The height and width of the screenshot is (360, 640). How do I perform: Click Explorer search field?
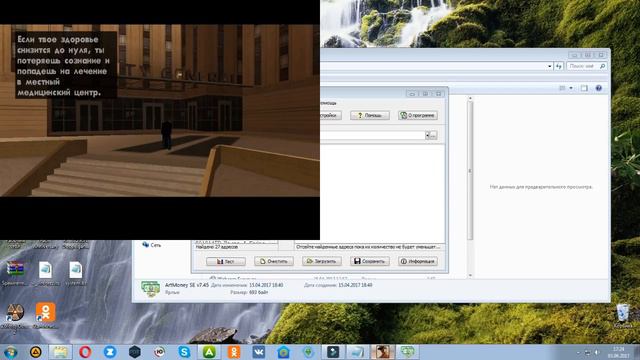click(x=587, y=66)
